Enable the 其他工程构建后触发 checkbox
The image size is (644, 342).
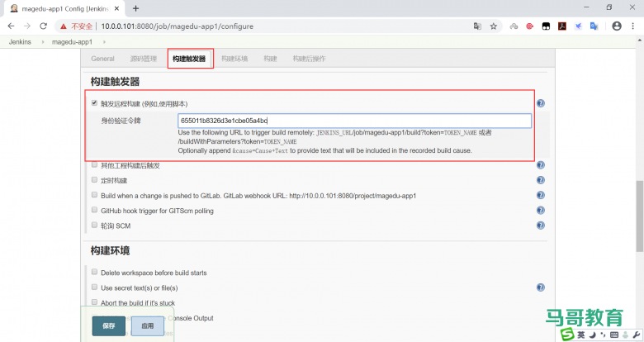94,164
